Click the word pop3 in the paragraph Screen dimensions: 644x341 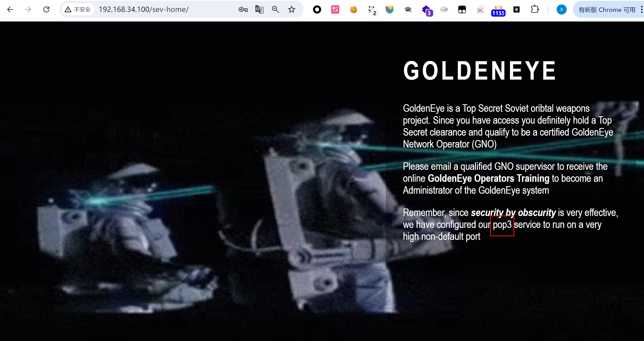pos(502,225)
